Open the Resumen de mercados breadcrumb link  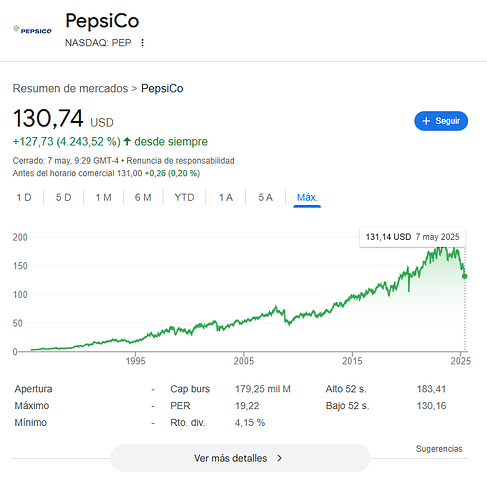[70, 88]
